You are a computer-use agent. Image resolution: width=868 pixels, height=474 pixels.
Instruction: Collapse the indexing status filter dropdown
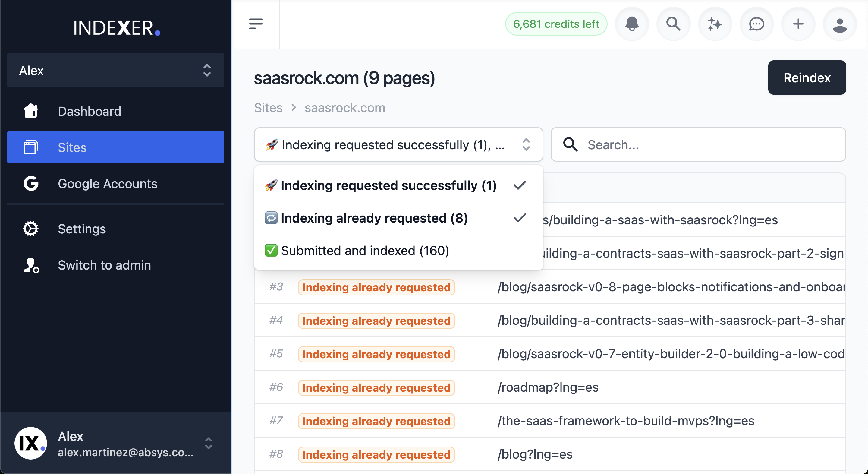point(399,144)
